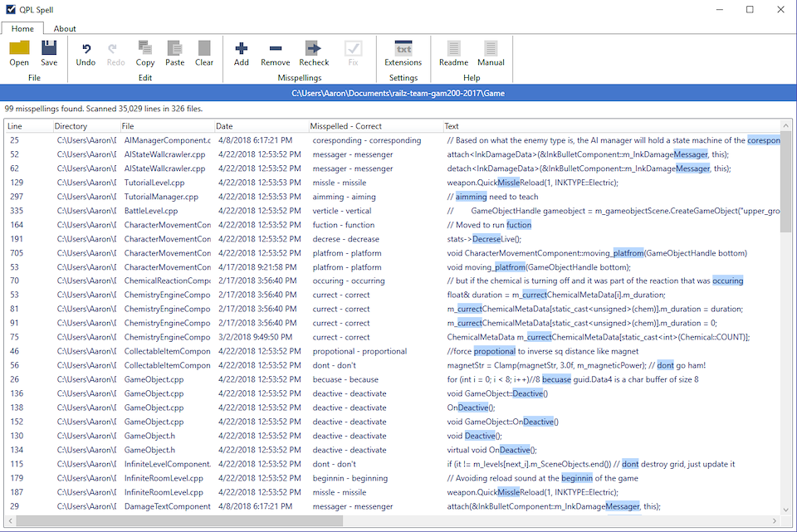The height and width of the screenshot is (532, 797).
Task: Select line 187 'missle - missile' entry
Action: point(339,492)
